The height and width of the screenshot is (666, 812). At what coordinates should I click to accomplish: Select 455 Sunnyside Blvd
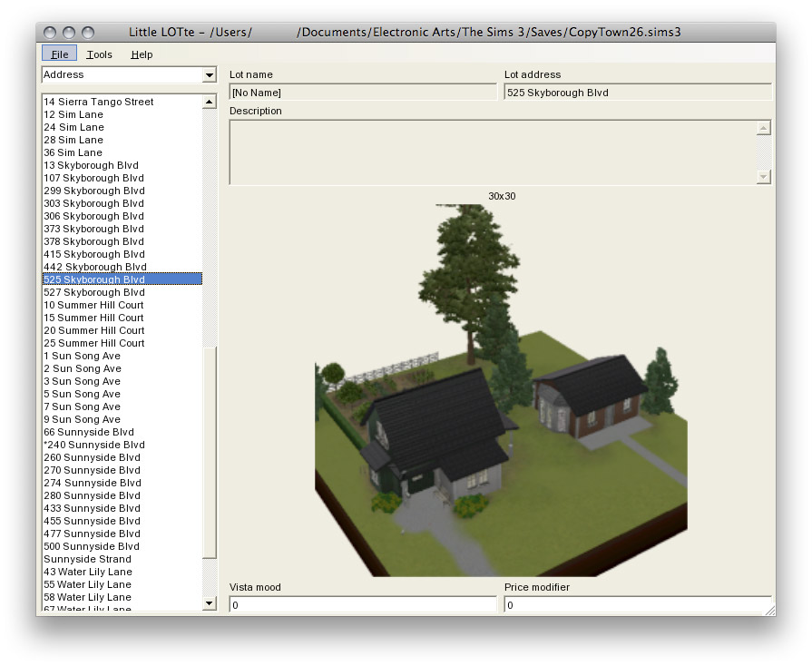coord(122,521)
